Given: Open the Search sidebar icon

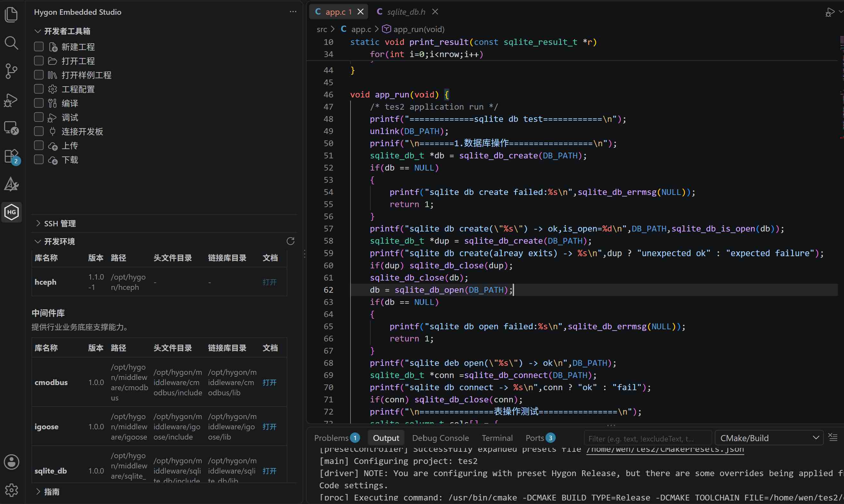Looking at the screenshot, I should 11,43.
